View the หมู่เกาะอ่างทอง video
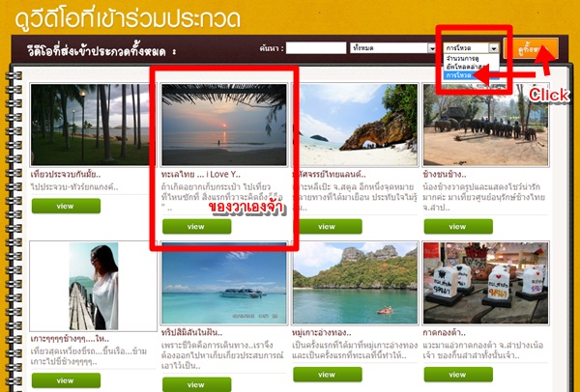580x392 pixels. click(328, 375)
